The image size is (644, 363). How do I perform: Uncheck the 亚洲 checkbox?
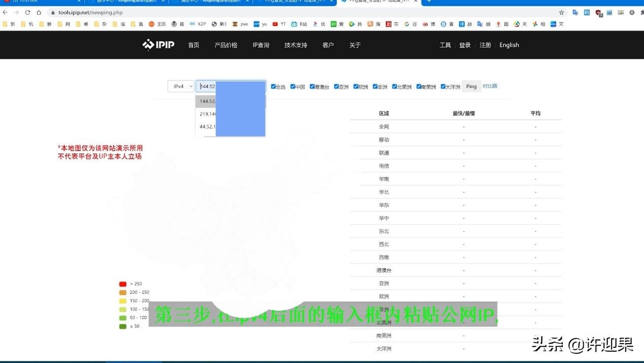coord(336,86)
